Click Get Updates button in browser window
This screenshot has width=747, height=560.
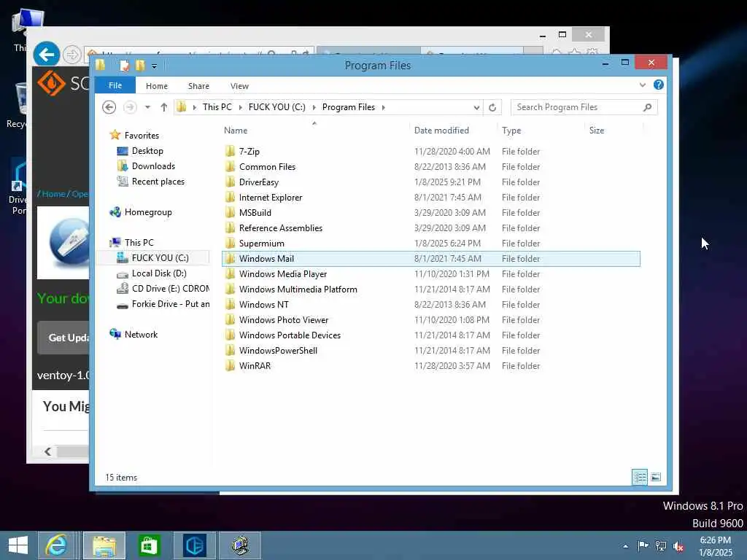tap(64, 338)
